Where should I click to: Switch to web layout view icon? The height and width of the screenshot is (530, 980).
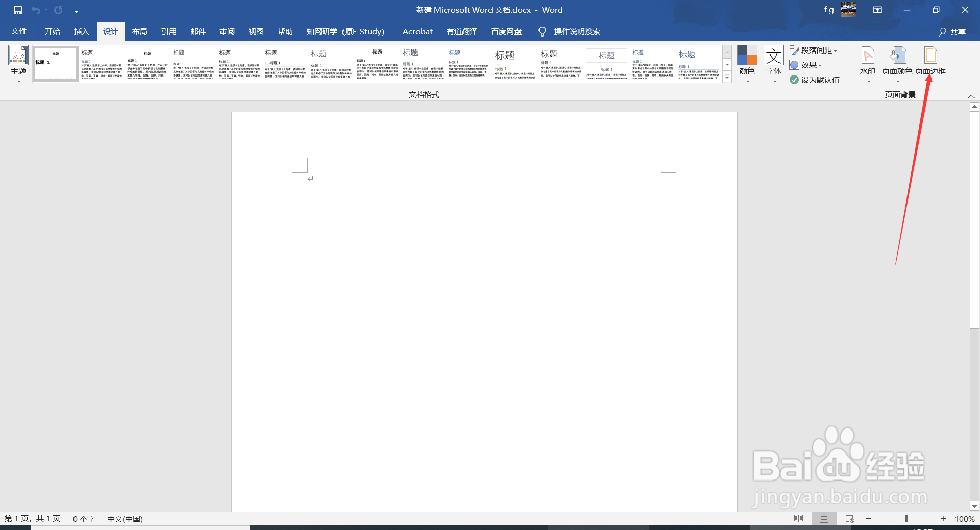click(x=850, y=519)
